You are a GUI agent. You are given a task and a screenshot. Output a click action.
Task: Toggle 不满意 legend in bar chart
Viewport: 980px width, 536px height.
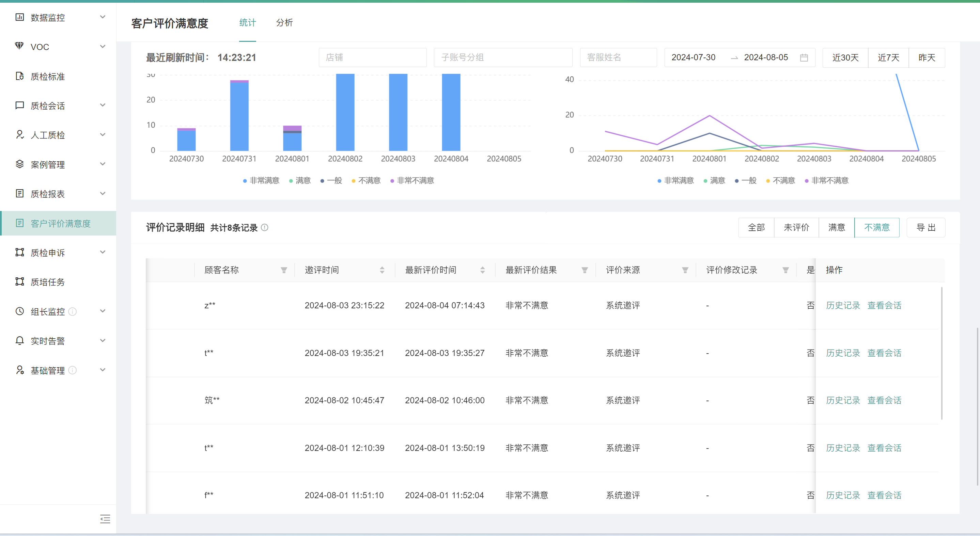pyautogui.click(x=366, y=181)
